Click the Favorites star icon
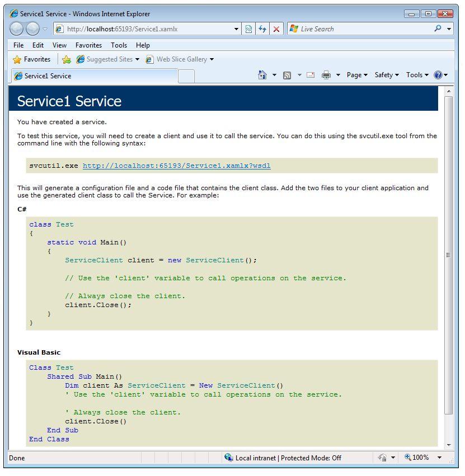The height and width of the screenshot is (476, 465). [16, 59]
